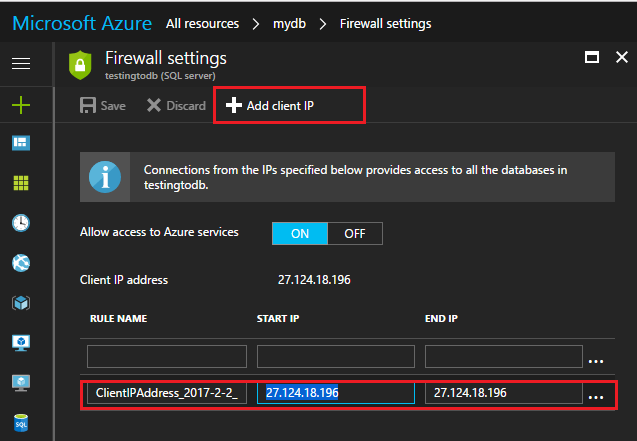637x441 pixels.
Task: Click the green plus New resource icon
Action: click(21, 105)
